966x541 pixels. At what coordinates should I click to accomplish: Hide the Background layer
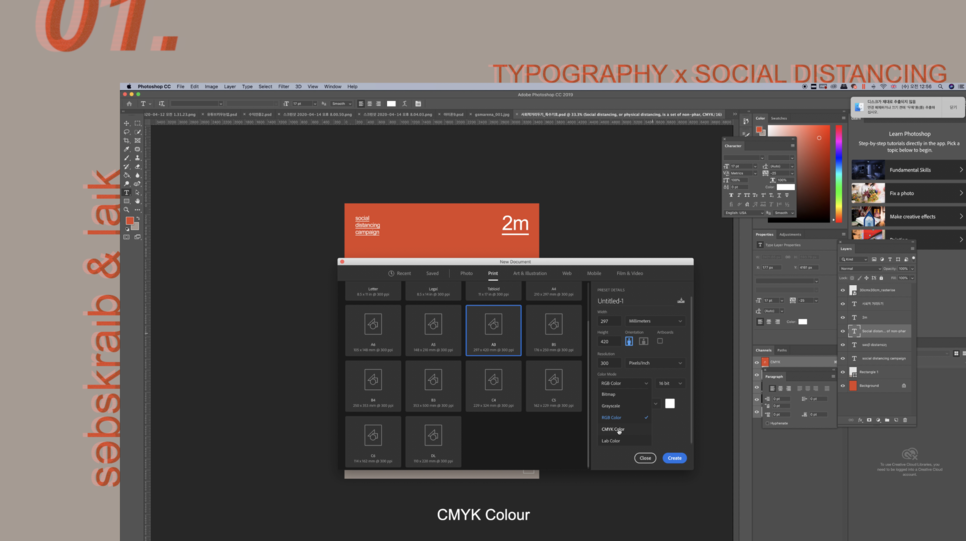click(x=843, y=386)
